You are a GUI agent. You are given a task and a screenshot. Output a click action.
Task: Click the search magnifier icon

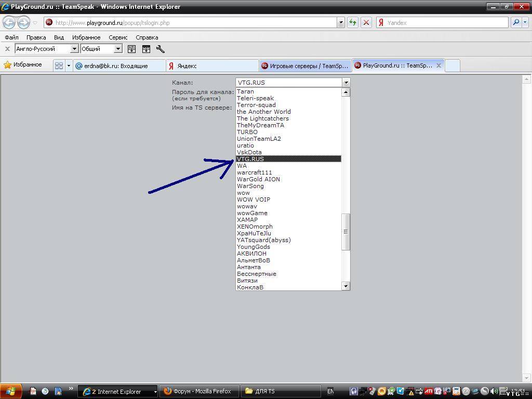click(516, 23)
